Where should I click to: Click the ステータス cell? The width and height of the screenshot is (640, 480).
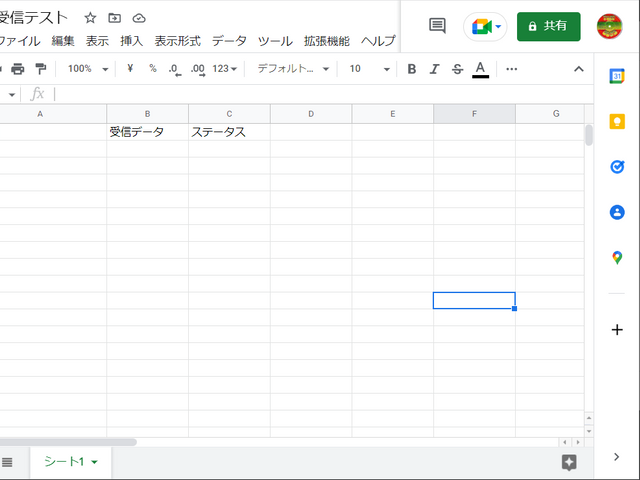tap(229, 132)
